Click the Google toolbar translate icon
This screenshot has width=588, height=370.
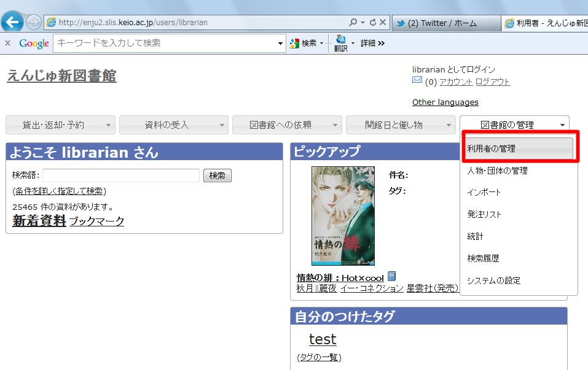pos(341,43)
